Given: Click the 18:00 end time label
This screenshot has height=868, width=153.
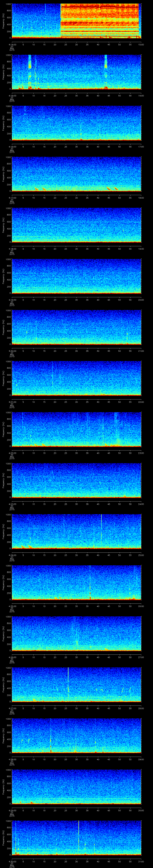Looking at the screenshot, I should pos(141,197).
